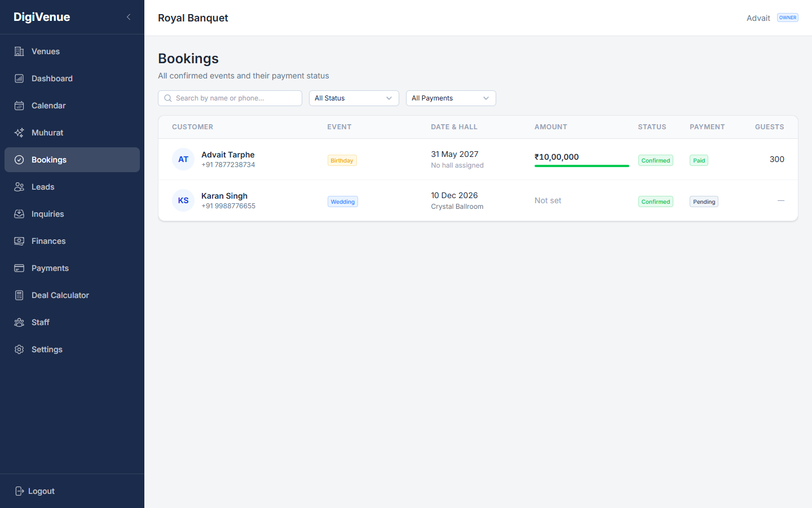Click the Logout text
The width and height of the screenshot is (812, 508).
pos(41,491)
